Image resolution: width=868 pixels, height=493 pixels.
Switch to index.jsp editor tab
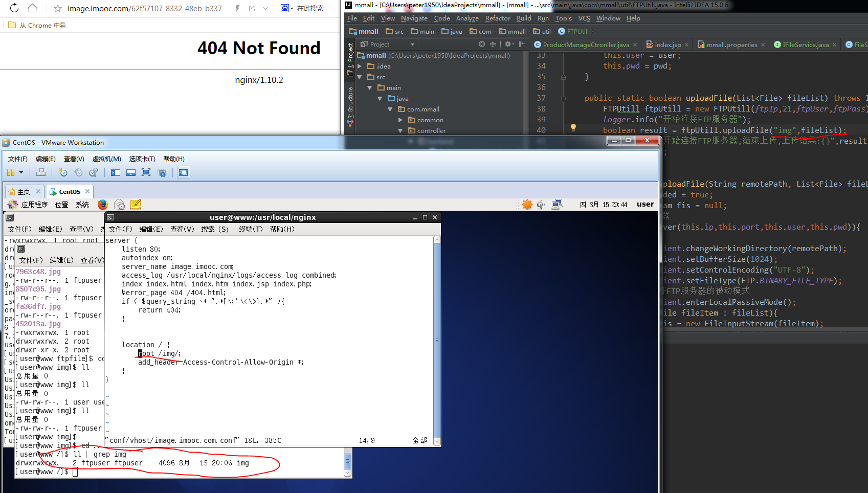pos(667,45)
